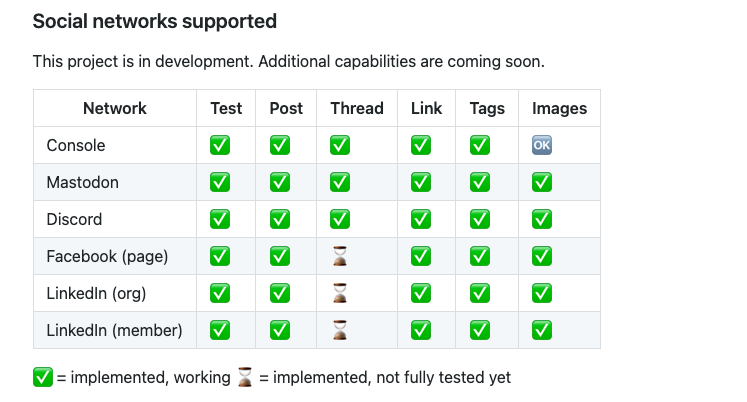This screenshot has height=402, width=747.
Task: Click the LinkedIn (member) Images checkmark
Action: [x=542, y=330]
